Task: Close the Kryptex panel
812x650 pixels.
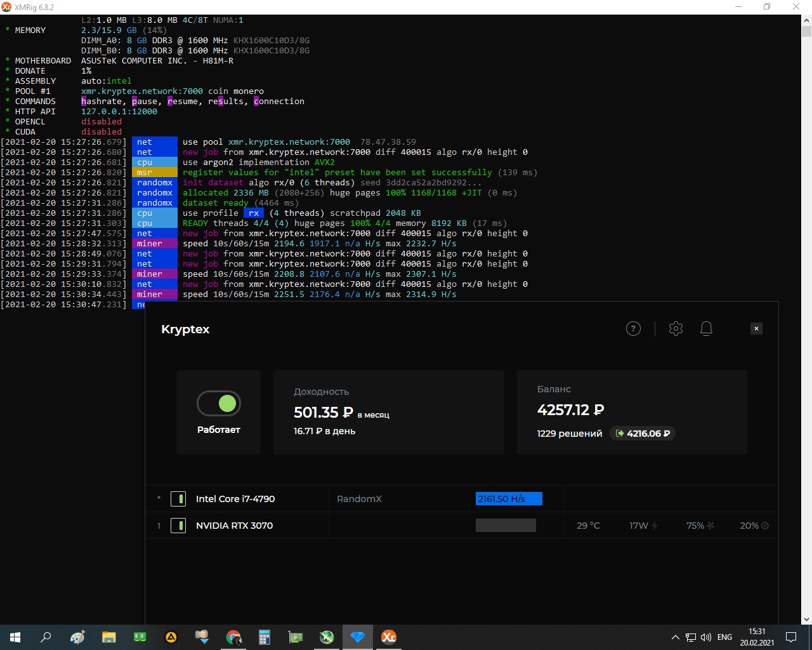Action: click(756, 328)
